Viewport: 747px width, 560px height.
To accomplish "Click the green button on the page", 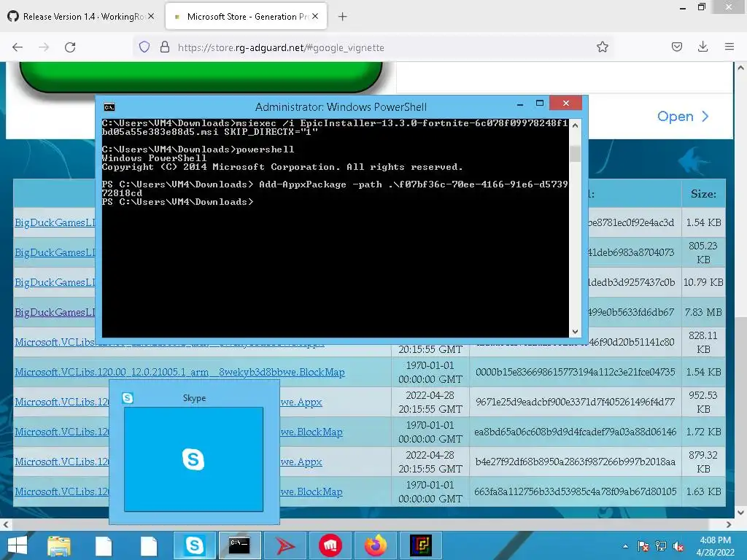I will coord(201,76).
